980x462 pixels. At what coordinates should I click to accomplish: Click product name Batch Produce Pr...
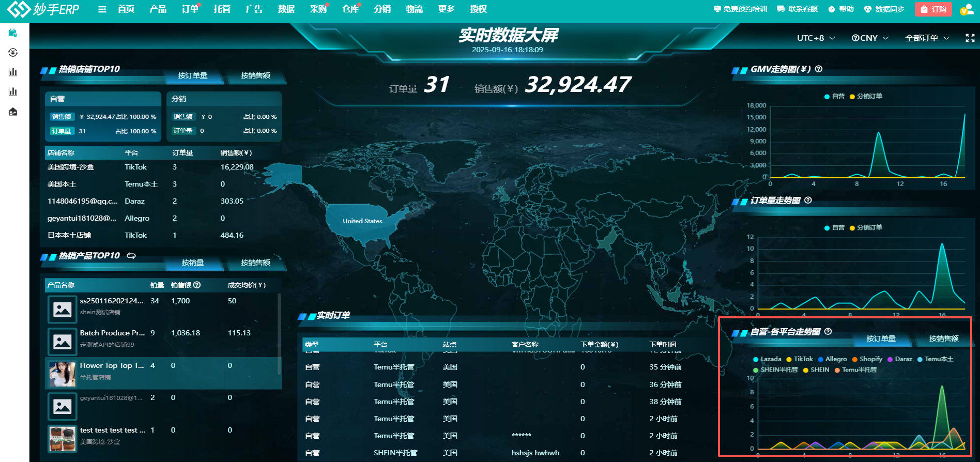[112, 333]
